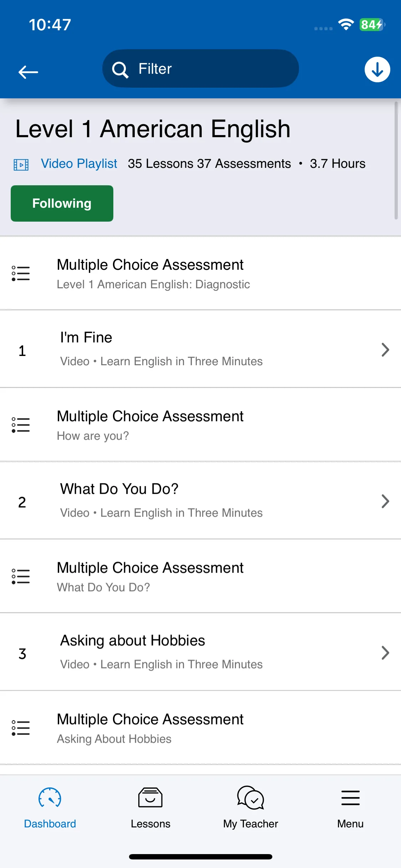The width and height of the screenshot is (401, 868).
Task: Tap the search magnifier icon
Action: [x=120, y=69]
